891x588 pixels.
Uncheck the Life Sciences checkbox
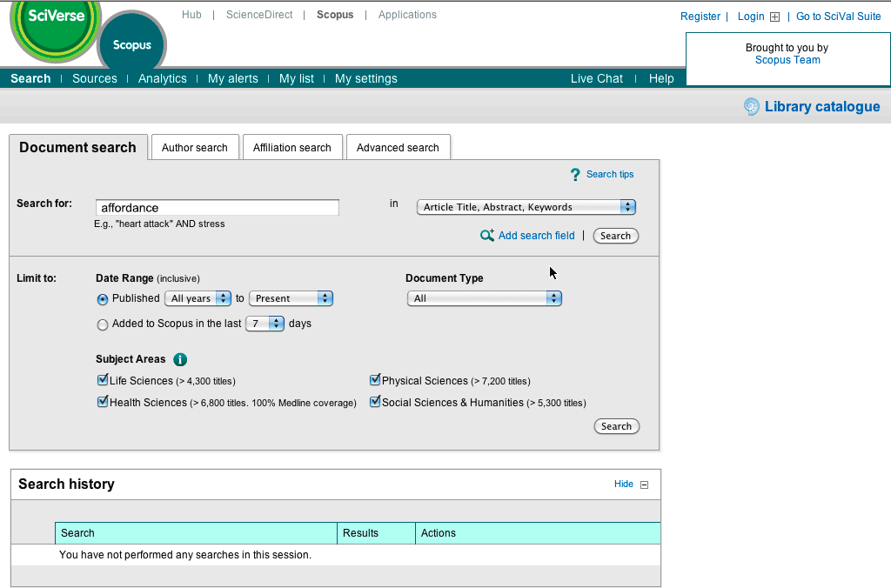tap(103, 380)
